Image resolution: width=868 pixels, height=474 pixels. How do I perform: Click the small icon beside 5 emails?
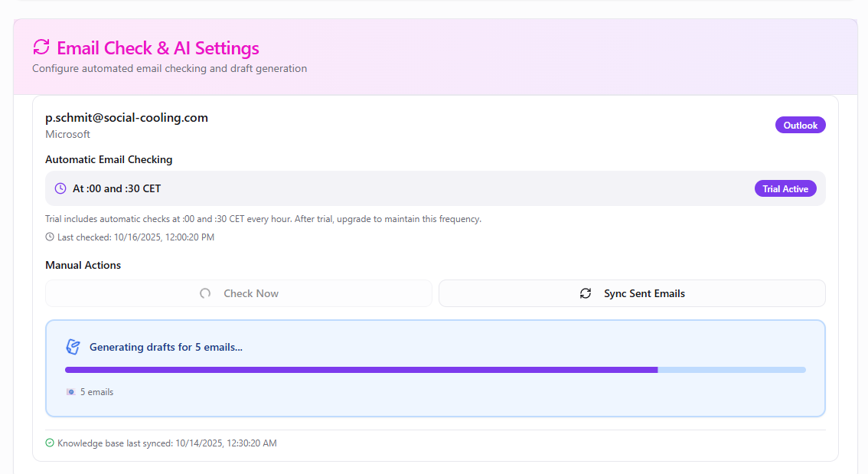pos(70,392)
